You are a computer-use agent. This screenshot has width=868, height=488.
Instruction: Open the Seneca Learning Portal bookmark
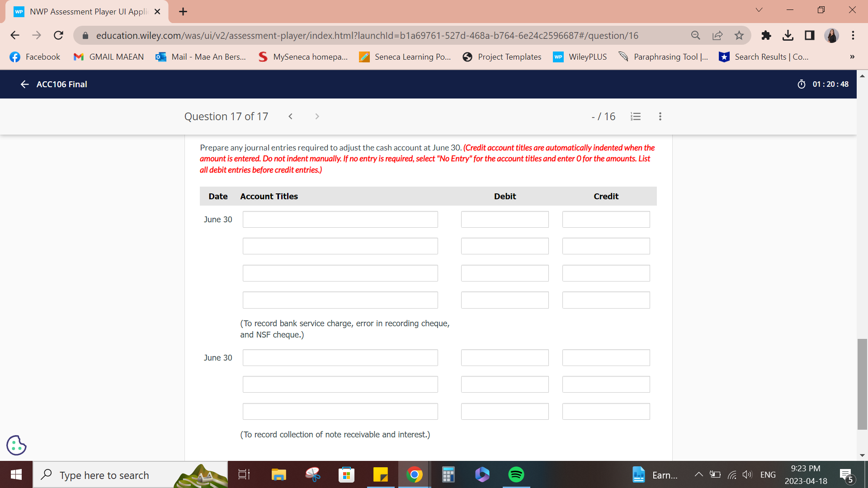tap(405, 56)
